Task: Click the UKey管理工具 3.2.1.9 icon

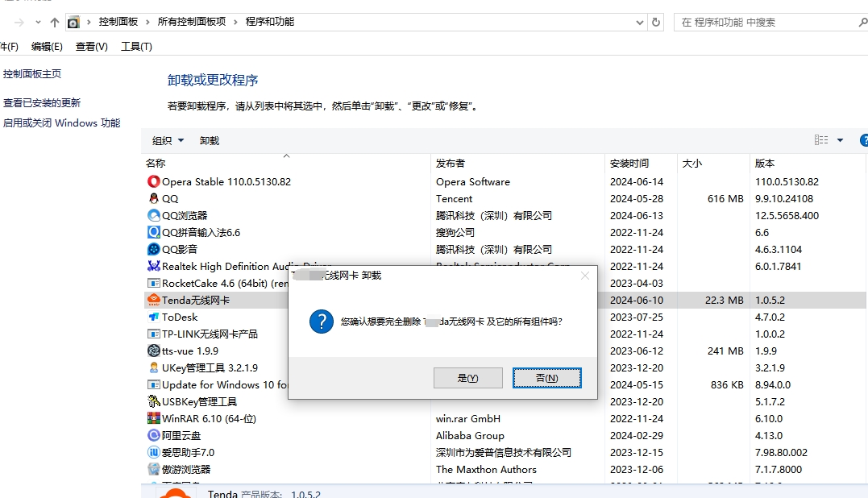Action: (x=153, y=367)
